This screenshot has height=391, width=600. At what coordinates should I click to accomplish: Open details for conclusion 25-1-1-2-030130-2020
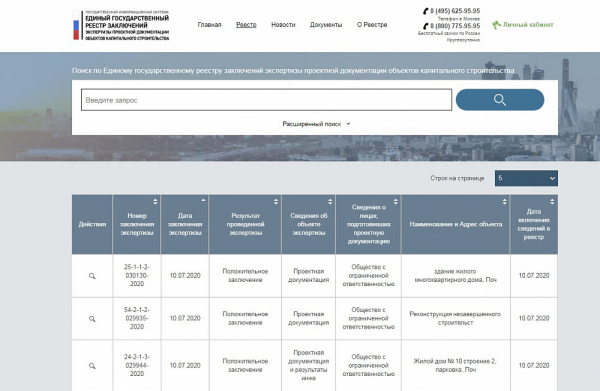92,276
